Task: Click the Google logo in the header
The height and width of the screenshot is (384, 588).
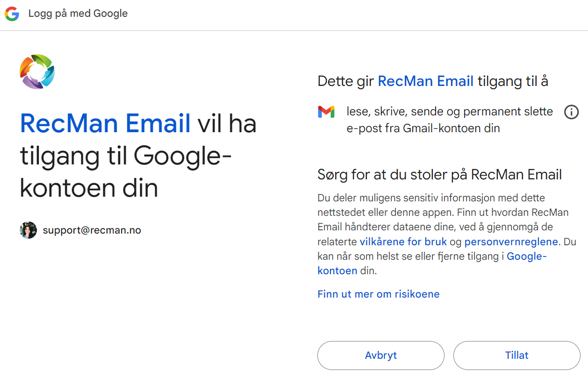Action: coord(12,14)
